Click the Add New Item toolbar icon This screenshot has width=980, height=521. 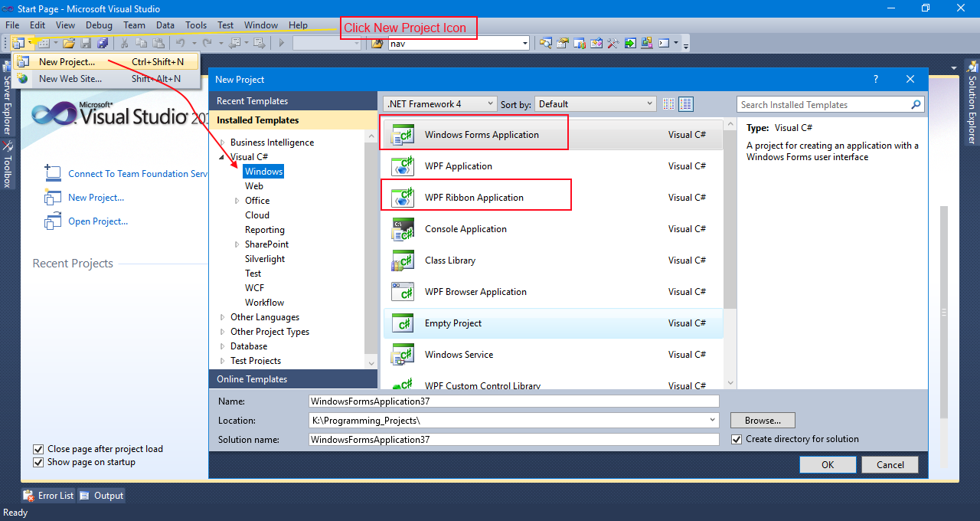[43, 43]
